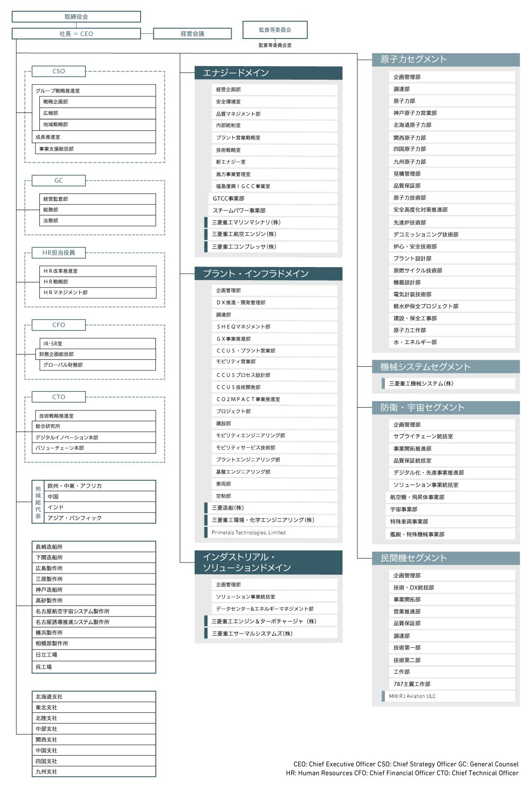Select the 神戸原子力営業部 entry
This screenshot has width=532, height=788.
tap(452, 113)
